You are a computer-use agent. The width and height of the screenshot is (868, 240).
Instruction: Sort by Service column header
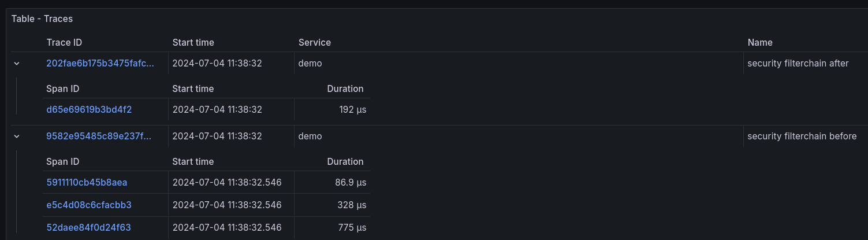[x=314, y=43]
